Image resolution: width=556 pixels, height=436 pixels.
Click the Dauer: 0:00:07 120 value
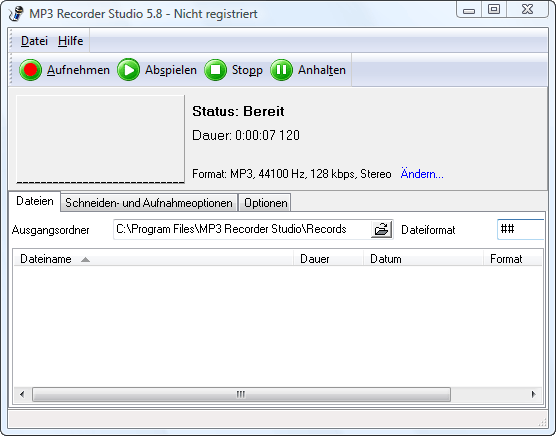(246, 135)
